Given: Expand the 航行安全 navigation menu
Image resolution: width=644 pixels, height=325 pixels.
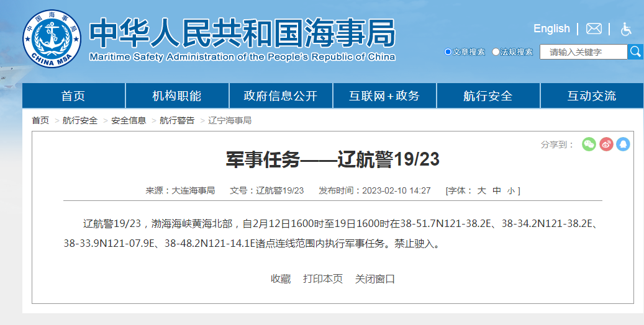Looking at the screenshot, I should click(x=488, y=96).
